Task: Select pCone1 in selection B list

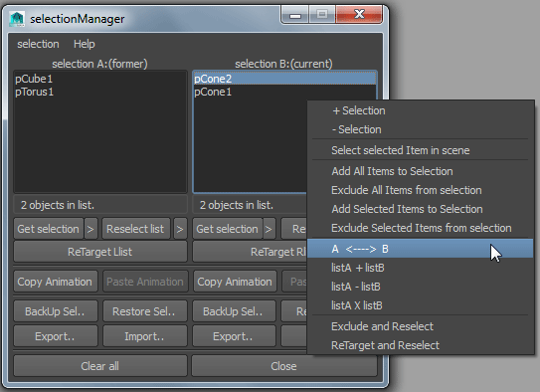Action: point(250,92)
